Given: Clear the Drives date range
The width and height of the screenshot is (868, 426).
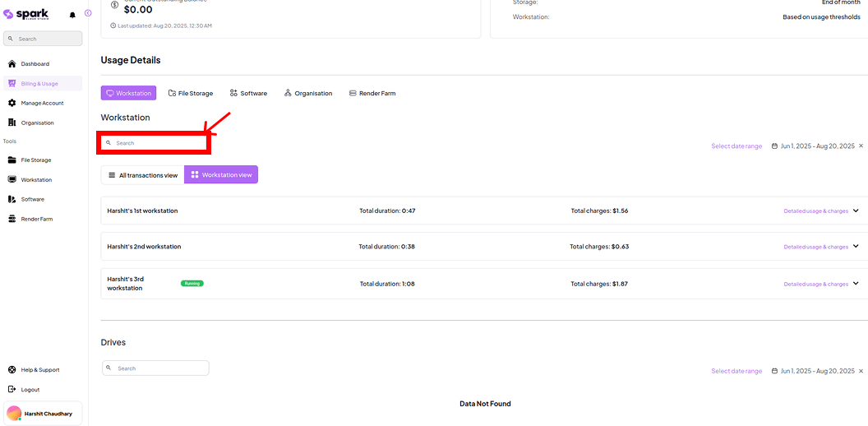Looking at the screenshot, I should point(861,371).
